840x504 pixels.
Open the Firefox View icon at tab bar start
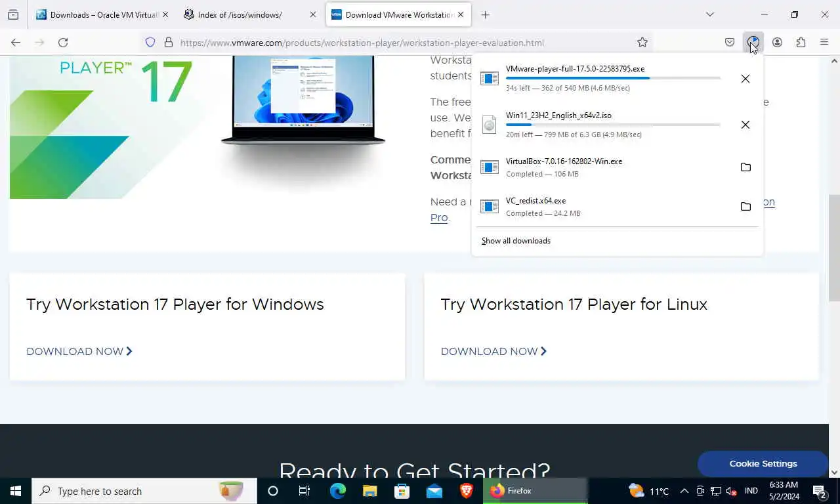(13, 14)
